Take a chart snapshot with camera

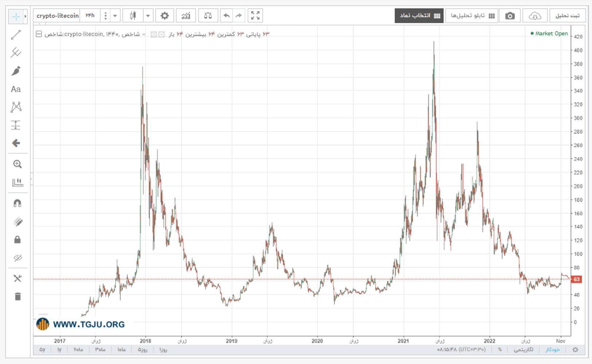tap(510, 16)
